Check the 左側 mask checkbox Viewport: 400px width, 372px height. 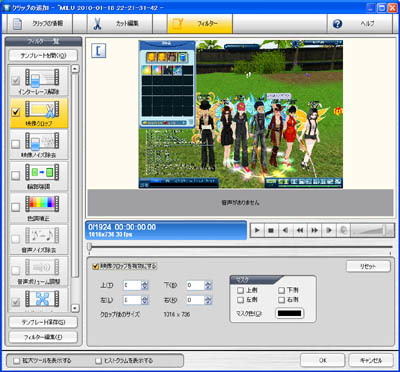coord(240,300)
